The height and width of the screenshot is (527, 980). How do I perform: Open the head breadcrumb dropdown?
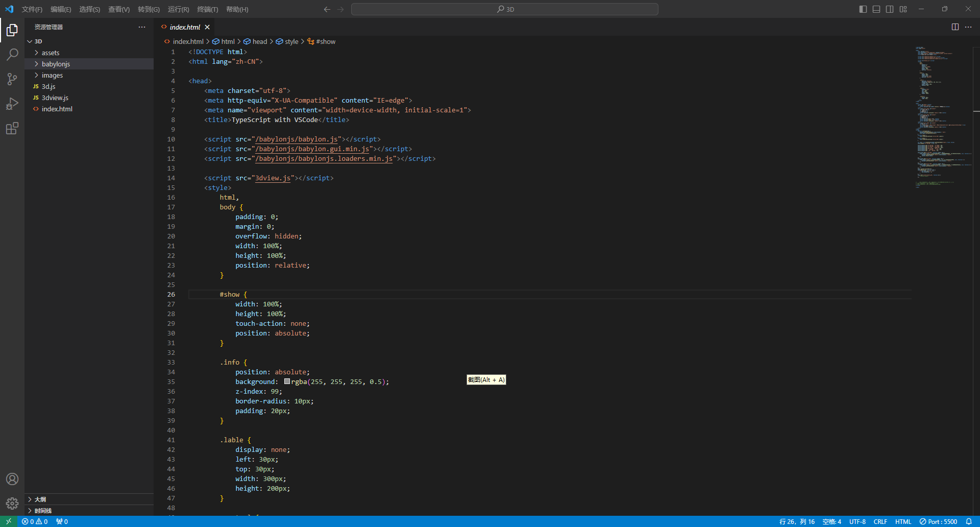click(255, 42)
